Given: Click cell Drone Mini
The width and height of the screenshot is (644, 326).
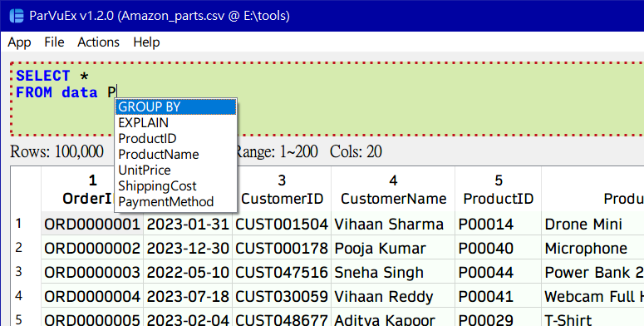Looking at the screenshot, I should [x=593, y=224].
